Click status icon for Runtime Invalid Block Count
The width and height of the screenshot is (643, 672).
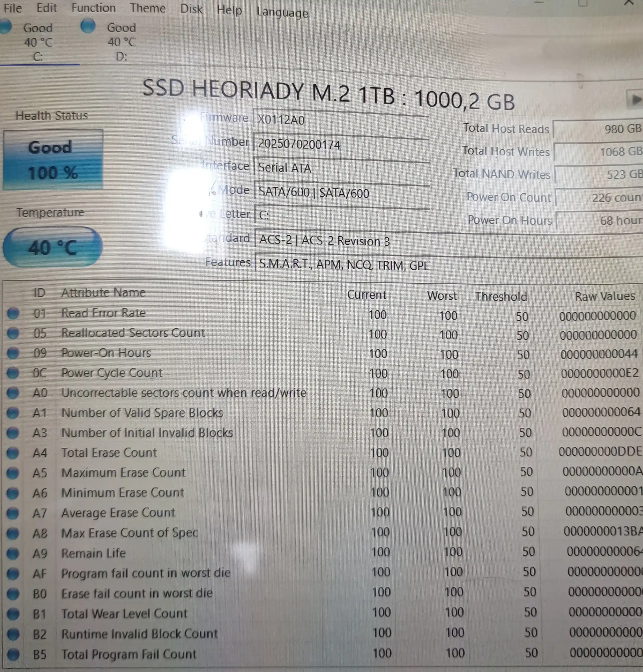pyautogui.click(x=13, y=634)
